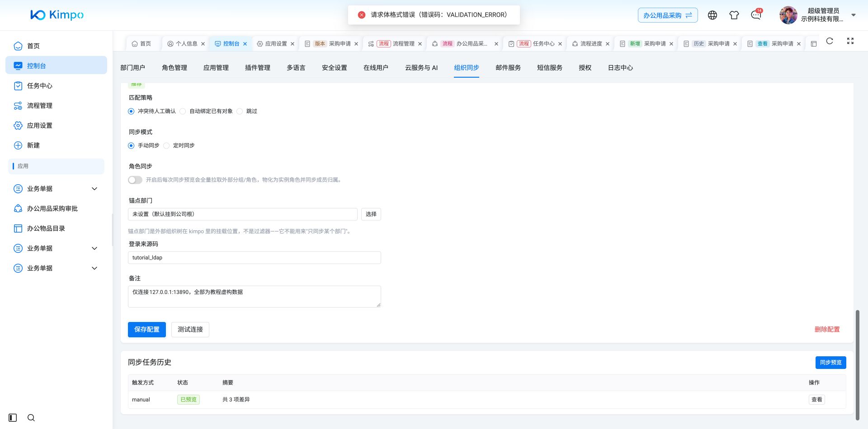Expand the 业务单据 group below 办公物品目录
Image resolution: width=868 pixels, height=429 pixels.
tap(56, 248)
